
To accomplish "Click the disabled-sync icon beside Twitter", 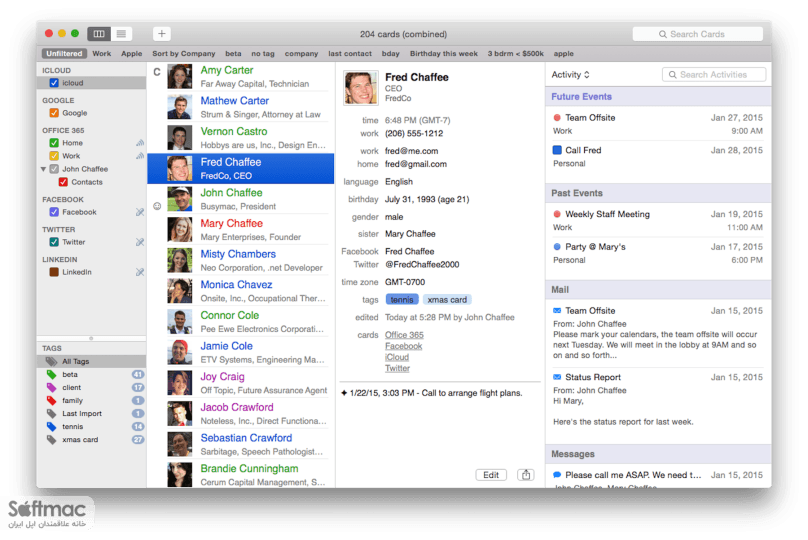I will click(140, 242).
